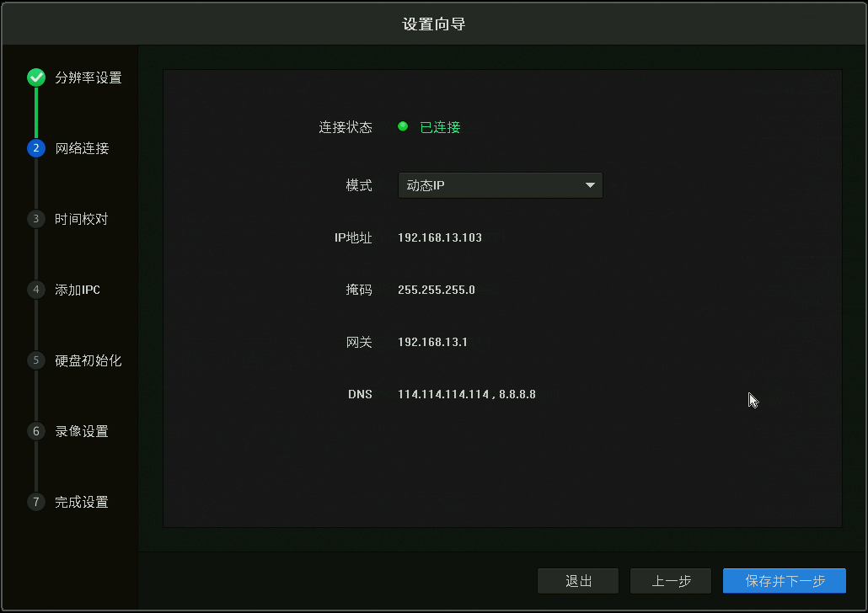The image size is (868, 613).
Task: Go to the 添加IPC step label
Action: click(x=78, y=290)
